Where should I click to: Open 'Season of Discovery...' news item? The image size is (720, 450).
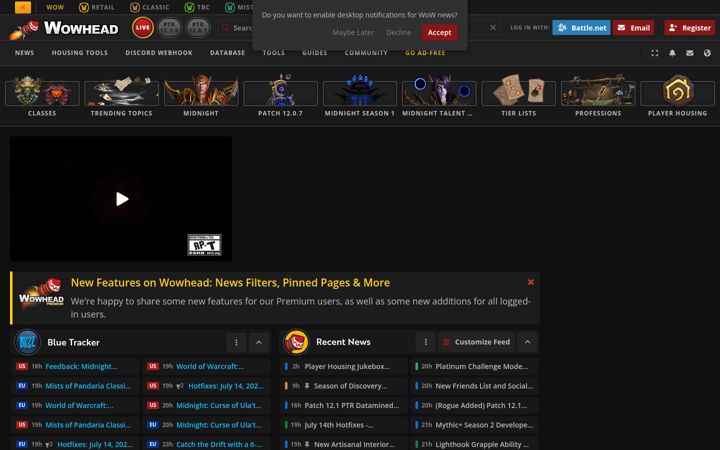(x=351, y=386)
